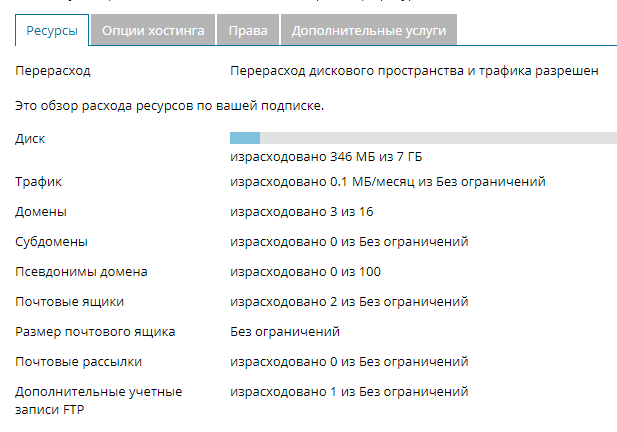Screen dimensions: 617x432
Task: Click the Псевдонимы домена label
Action: click(x=81, y=272)
